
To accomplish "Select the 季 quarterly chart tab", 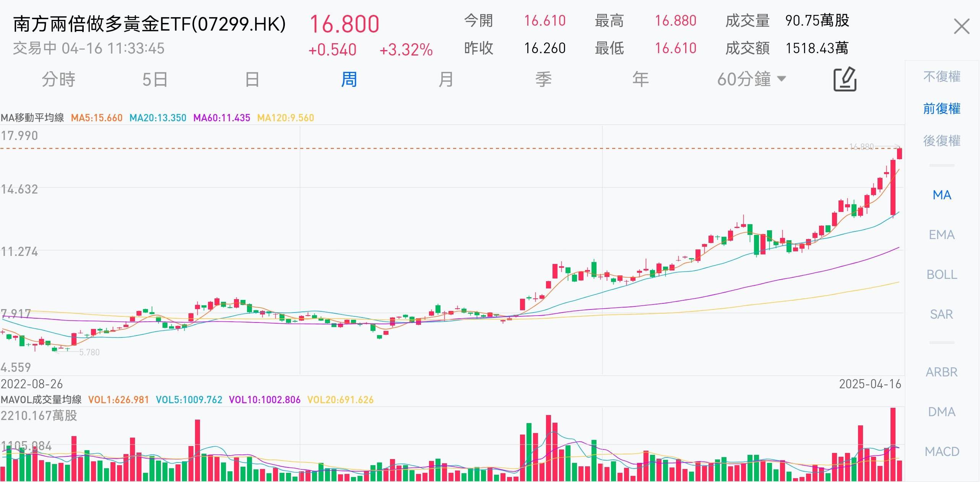I will coord(543,79).
